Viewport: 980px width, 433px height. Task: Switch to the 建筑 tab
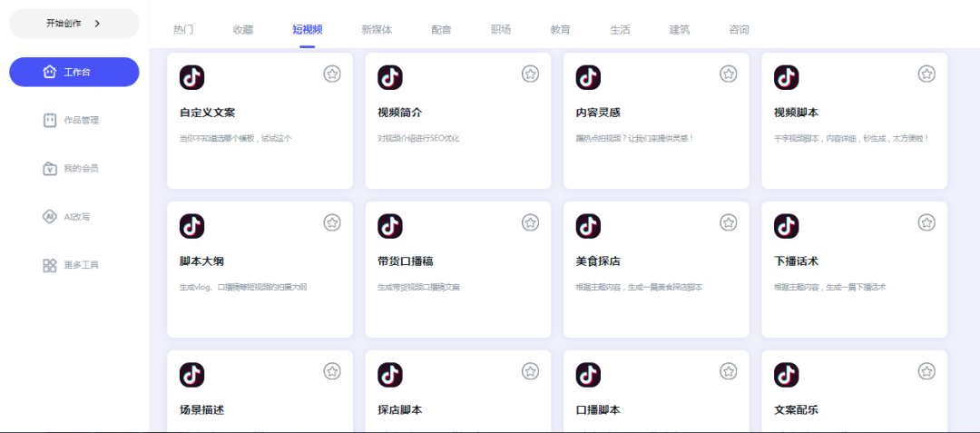pyautogui.click(x=680, y=29)
